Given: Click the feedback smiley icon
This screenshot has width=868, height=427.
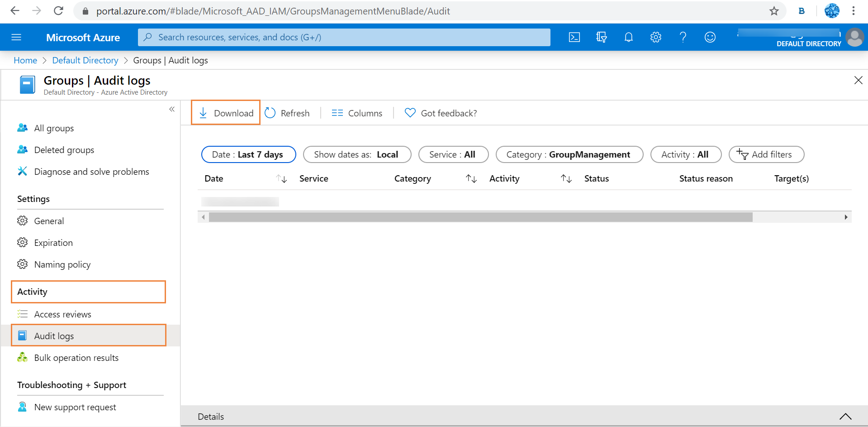Looking at the screenshot, I should coord(710,37).
